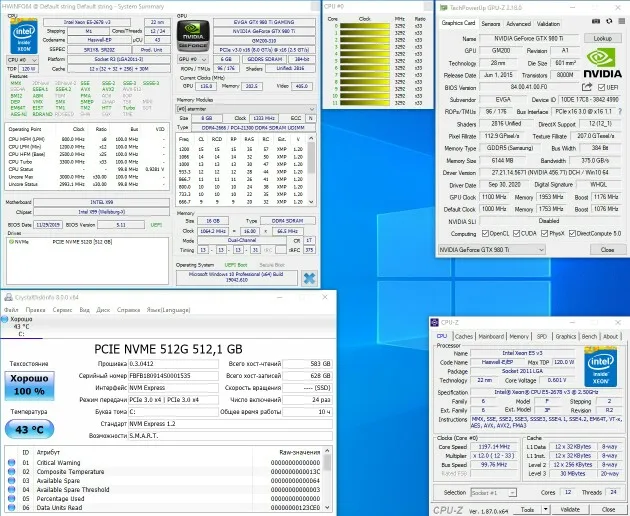Switch to the Sensors tab in GPU-Z
This screenshot has height=516, width=630.
(491, 24)
